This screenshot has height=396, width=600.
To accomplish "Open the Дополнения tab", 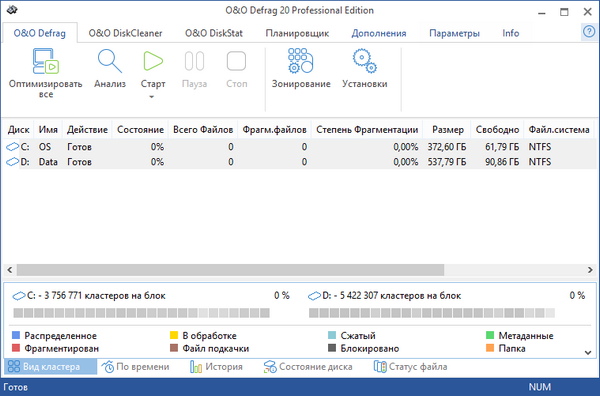I will (x=379, y=33).
